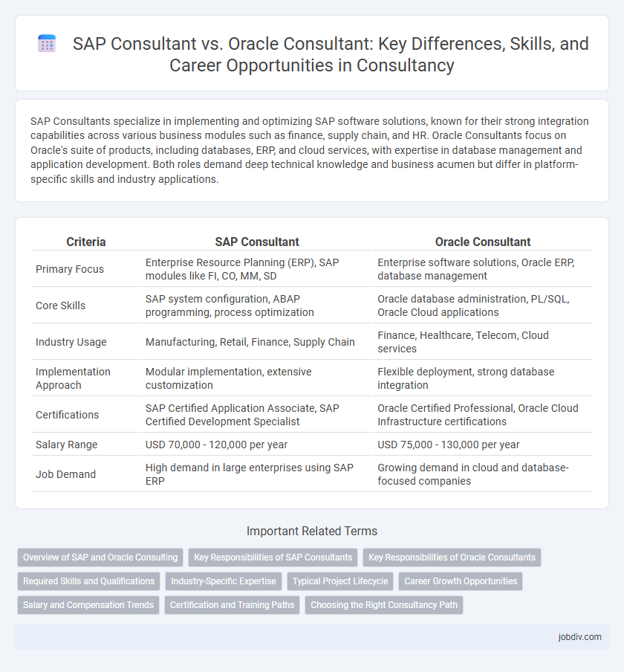The height and width of the screenshot is (672, 624).
Task: Click 'SAP Certified Application Associate' cell
Action: 257,415
